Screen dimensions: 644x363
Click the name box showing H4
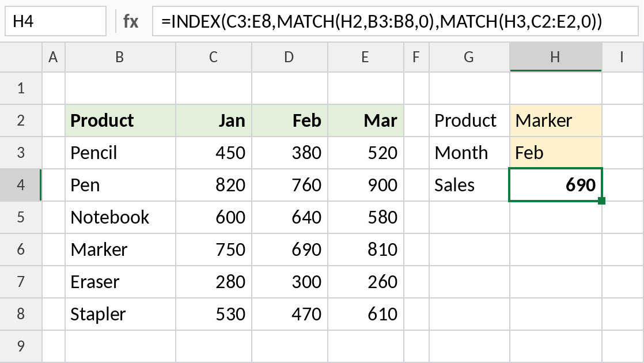tap(55, 21)
